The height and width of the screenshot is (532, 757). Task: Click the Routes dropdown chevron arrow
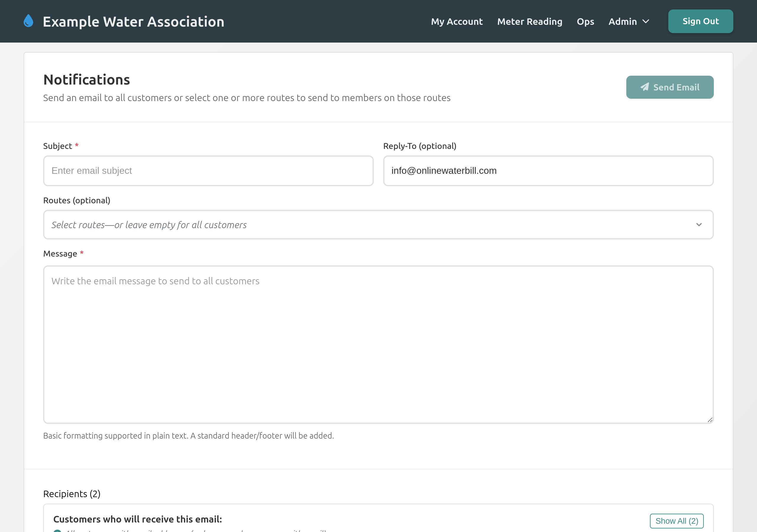(x=699, y=225)
